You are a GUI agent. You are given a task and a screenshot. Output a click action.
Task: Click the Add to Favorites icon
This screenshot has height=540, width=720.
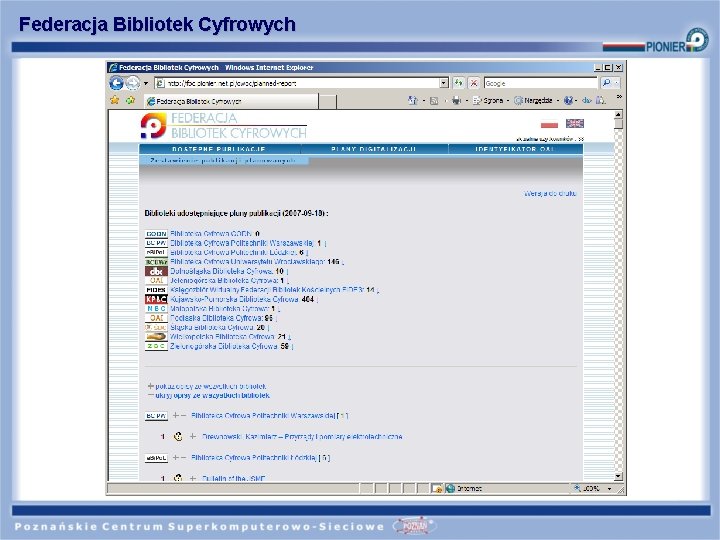[x=130, y=100]
